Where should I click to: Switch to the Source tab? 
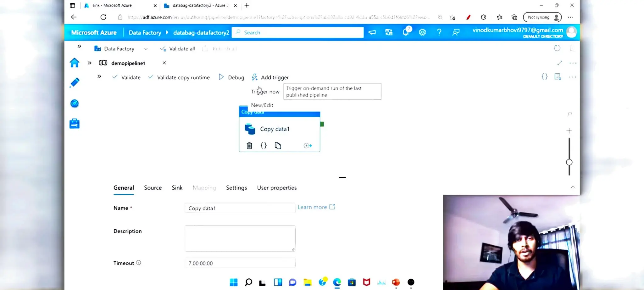pos(153,188)
